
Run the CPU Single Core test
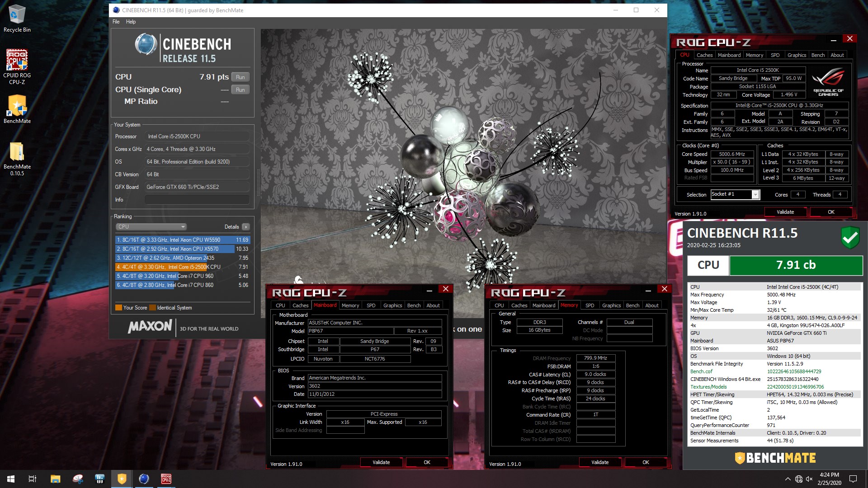[241, 90]
